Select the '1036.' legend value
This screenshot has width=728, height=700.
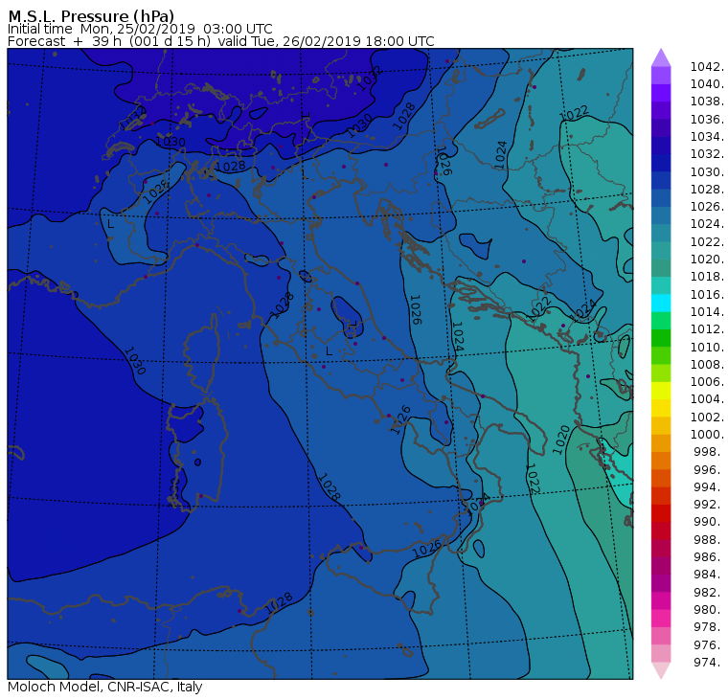click(x=707, y=120)
